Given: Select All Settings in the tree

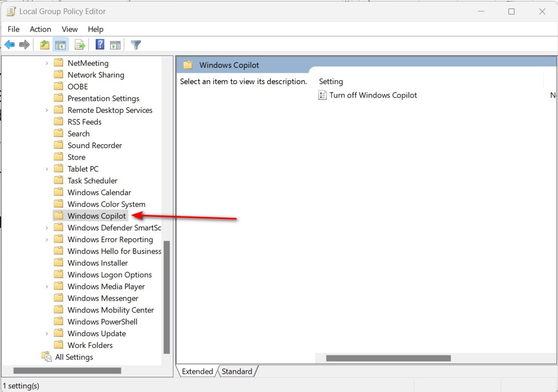Looking at the screenshot, I should tap(74, 357).
